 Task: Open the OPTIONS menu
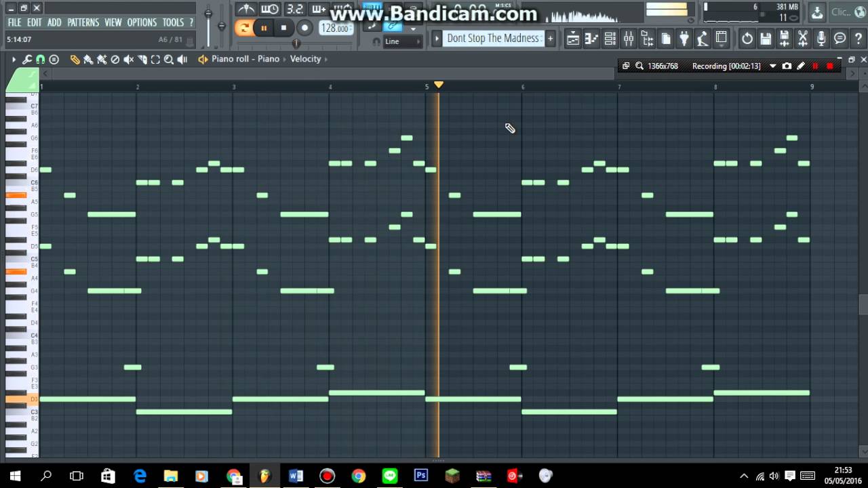pyautogui.click(x=142, y=22)
